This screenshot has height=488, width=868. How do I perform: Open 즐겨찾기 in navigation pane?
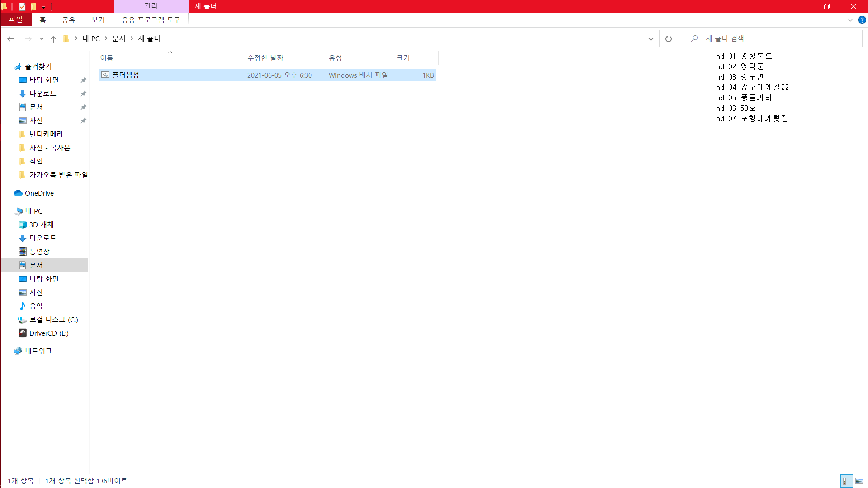coord(38,66)
